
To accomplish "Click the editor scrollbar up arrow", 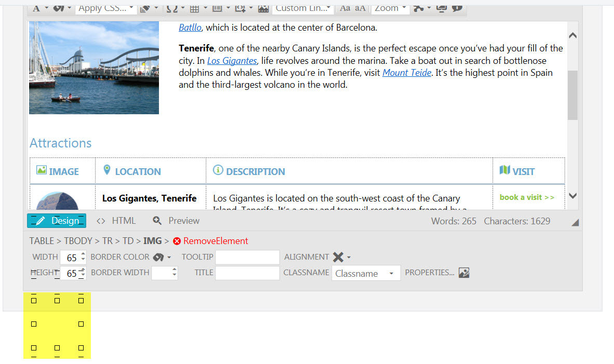I will click(573, 36).
